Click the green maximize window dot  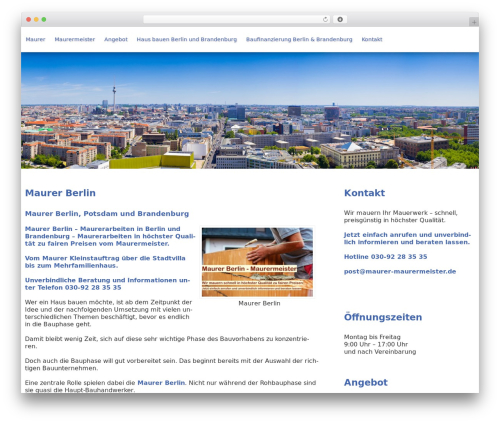coord(44,19)
